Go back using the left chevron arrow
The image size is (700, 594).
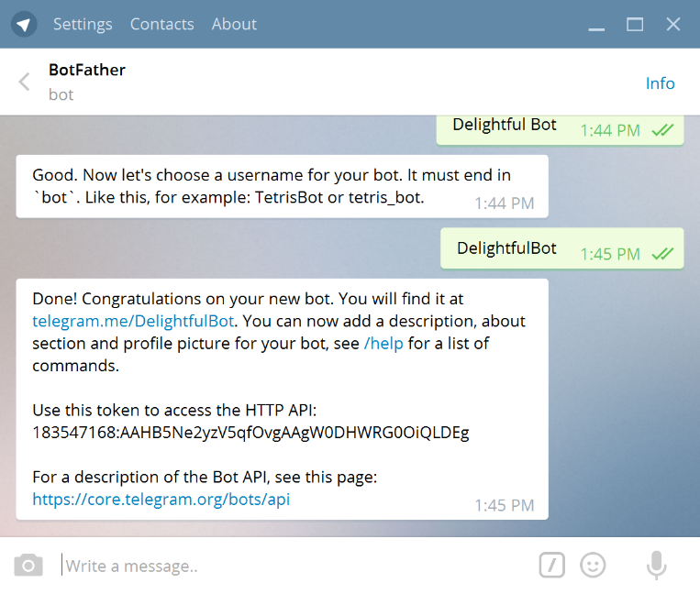click(25, 82)
